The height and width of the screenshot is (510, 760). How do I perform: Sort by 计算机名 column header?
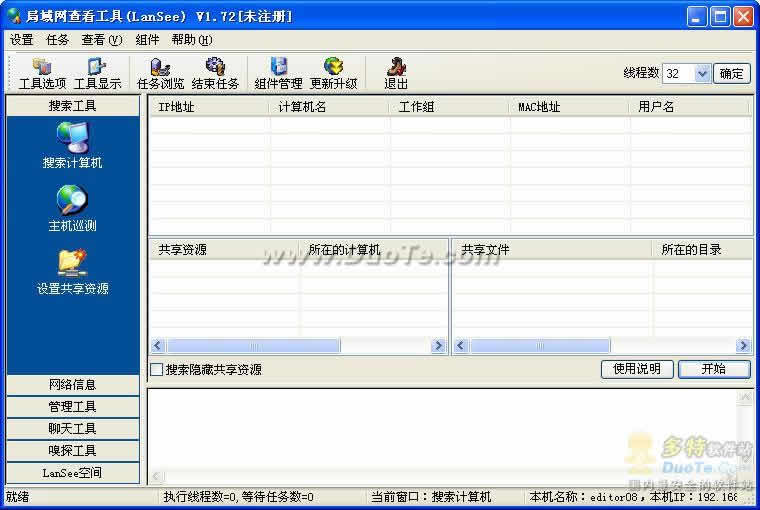click(329, 107)
